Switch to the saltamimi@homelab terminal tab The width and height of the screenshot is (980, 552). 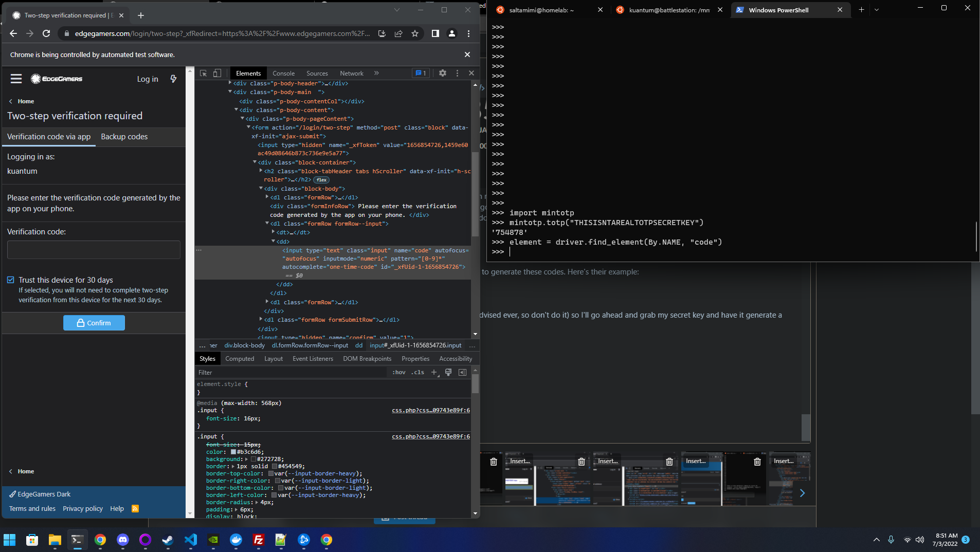pos(541,10)
